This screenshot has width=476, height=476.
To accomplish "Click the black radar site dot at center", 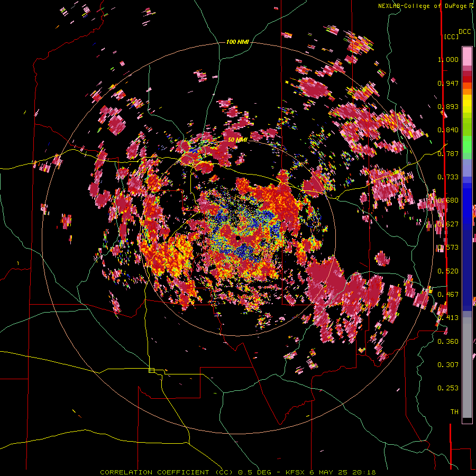I will (239, 238).
